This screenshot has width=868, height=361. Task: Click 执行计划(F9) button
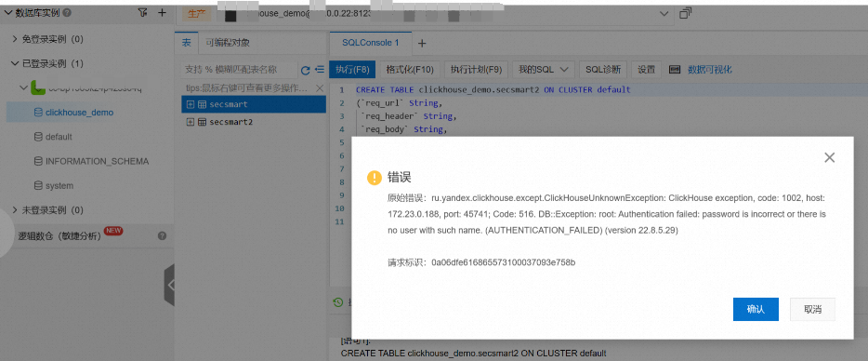[x=476, y=70]
